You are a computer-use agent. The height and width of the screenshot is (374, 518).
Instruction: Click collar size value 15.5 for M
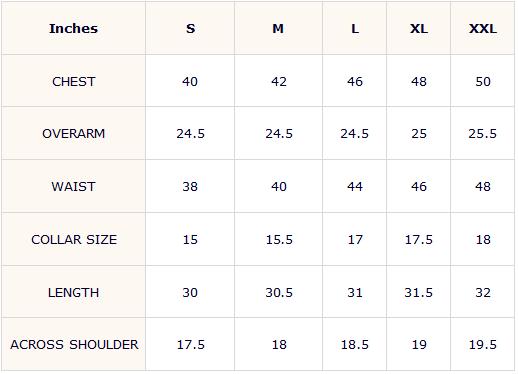pos(279,239)
